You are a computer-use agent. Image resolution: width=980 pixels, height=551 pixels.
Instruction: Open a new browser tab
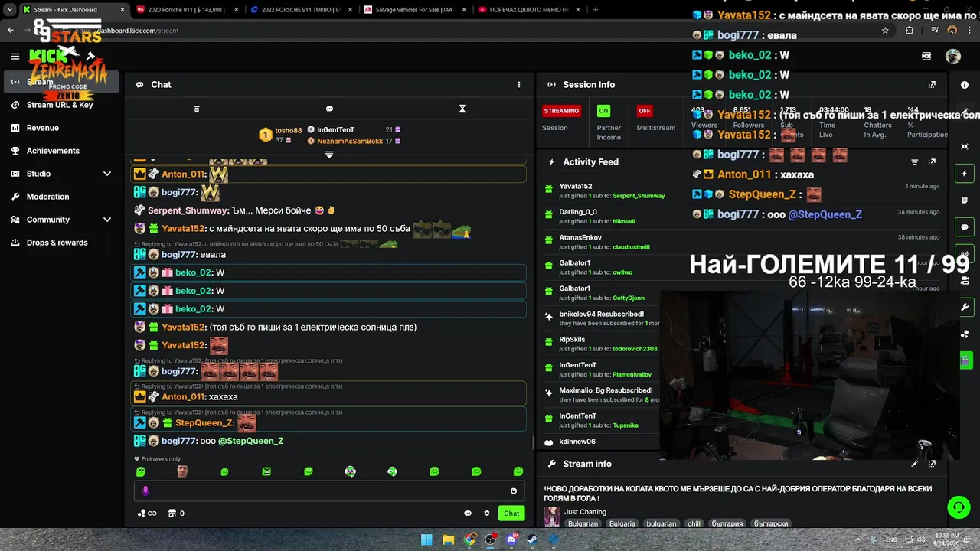(x=596, y=10)
